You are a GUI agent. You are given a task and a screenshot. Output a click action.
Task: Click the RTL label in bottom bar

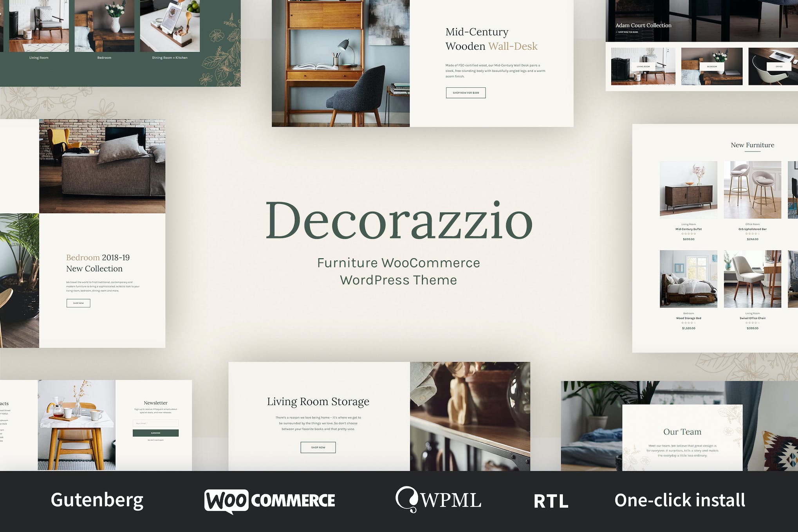[551, 501]
